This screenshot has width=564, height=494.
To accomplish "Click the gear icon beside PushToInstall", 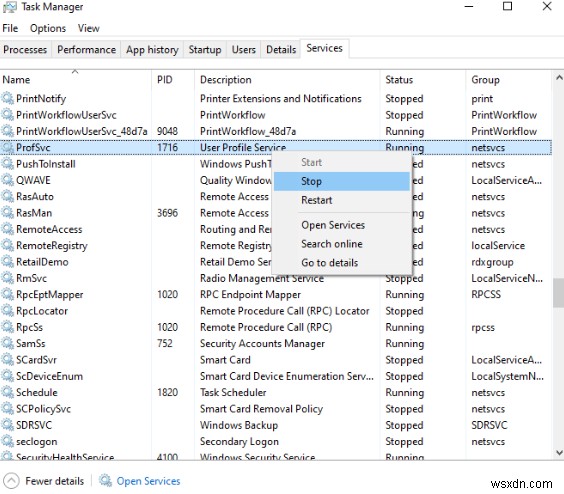I will [x=7, y=164].
